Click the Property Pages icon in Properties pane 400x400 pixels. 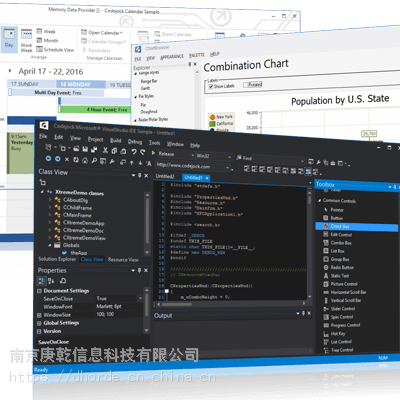point(63,281)
